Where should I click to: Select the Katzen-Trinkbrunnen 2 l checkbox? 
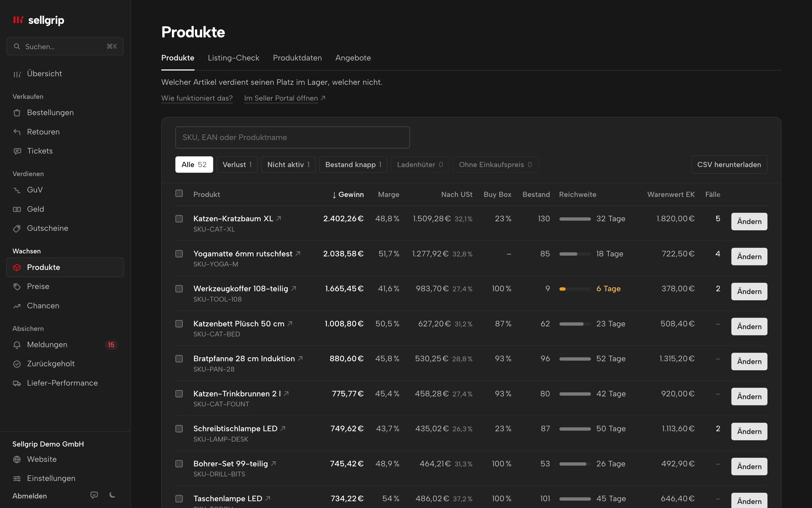click(x=179, y=393)
